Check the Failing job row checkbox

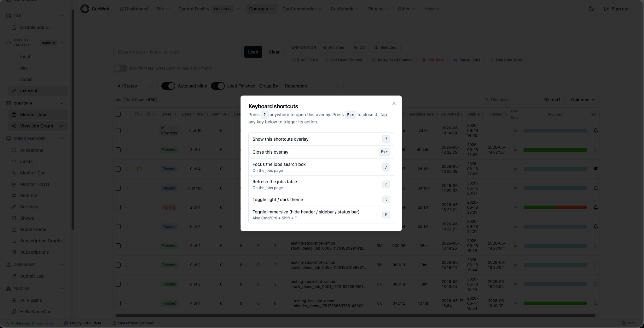[x=118, y=207]
